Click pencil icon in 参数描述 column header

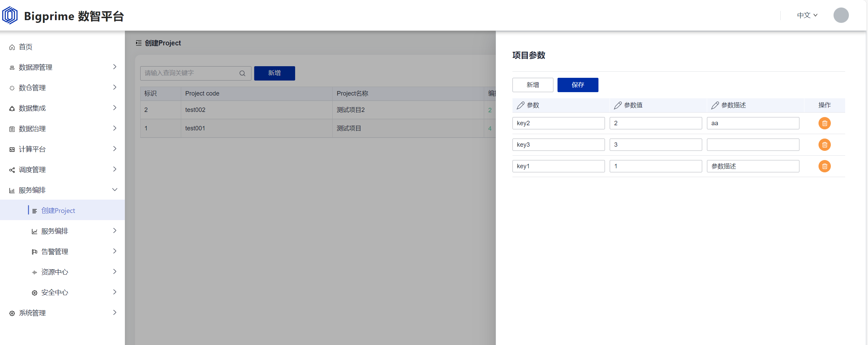pyautogui.click(x=715, y=105)
